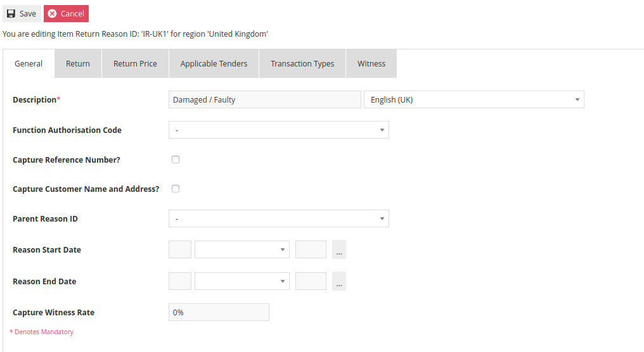Open the English (UK) language dropdown

point(474,99)
